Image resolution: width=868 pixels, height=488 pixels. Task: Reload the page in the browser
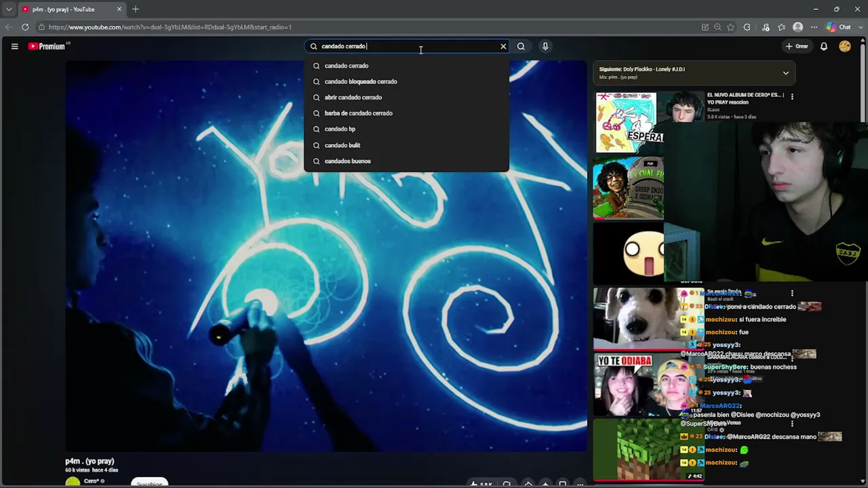25,27
